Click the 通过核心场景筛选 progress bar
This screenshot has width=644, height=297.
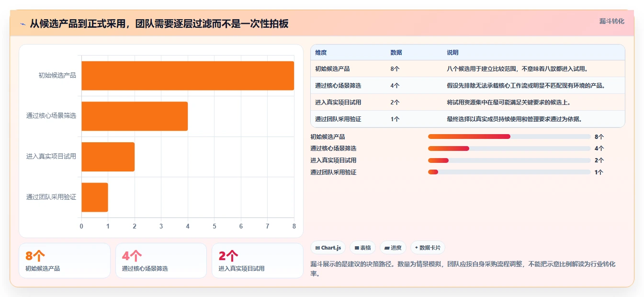coord(509,148)
